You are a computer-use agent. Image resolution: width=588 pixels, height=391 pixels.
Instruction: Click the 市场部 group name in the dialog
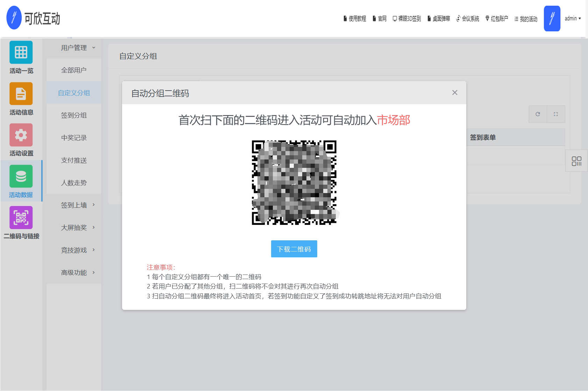click(394, 120)
